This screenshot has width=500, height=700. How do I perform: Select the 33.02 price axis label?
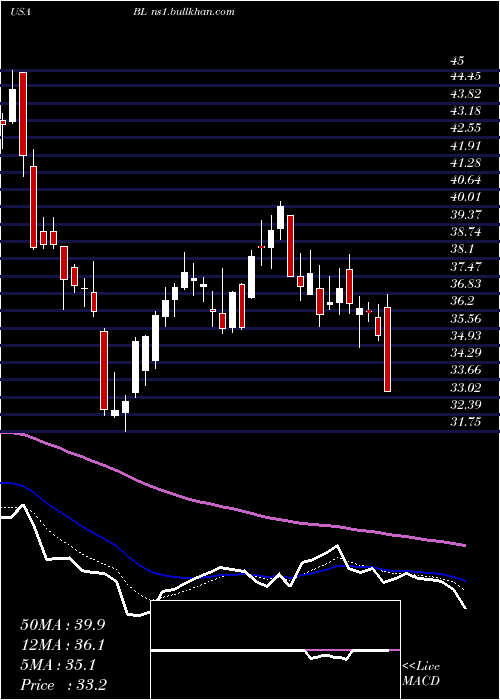coord(466,388)
